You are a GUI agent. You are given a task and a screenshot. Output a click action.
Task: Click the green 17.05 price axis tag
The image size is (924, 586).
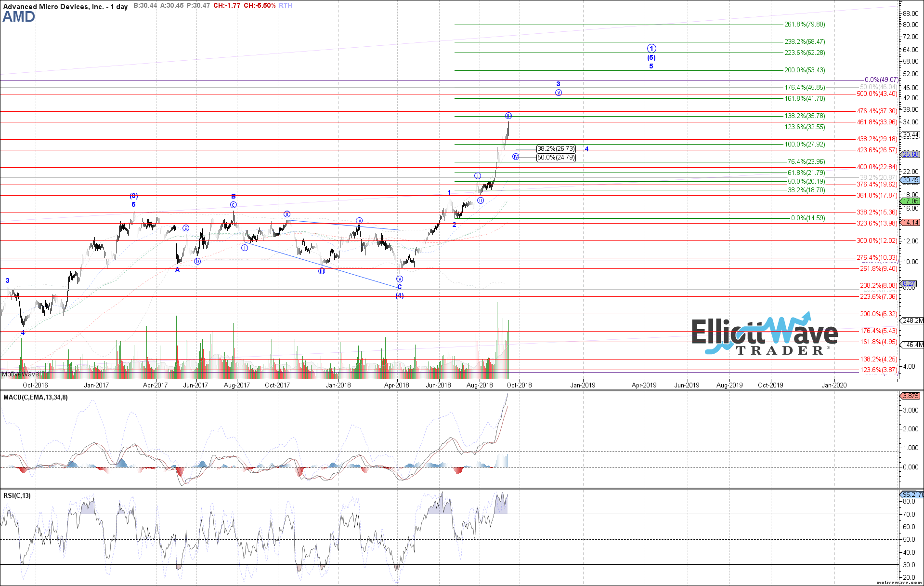click(x=911, y=201)
